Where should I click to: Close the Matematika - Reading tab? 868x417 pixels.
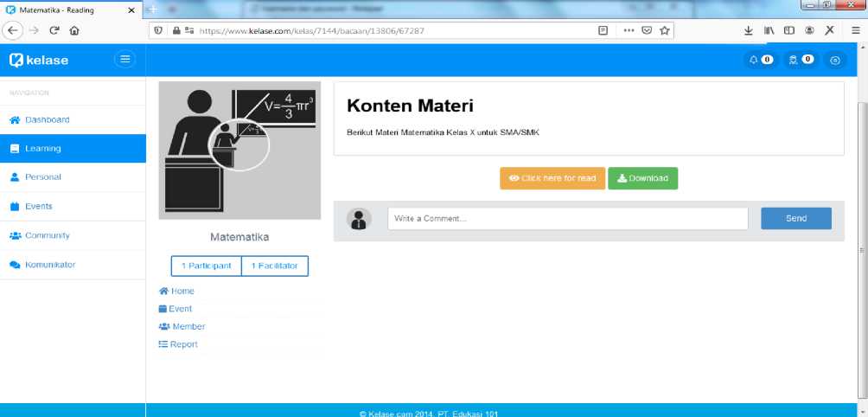coord(131,10)
